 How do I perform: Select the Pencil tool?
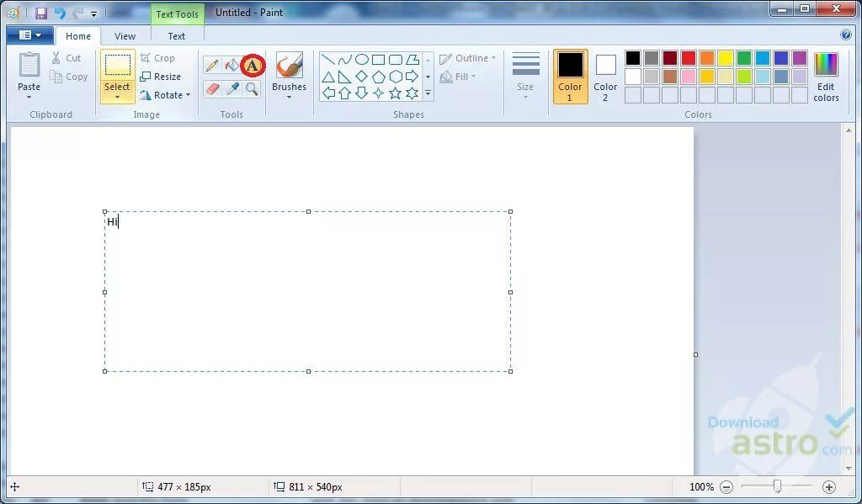212,66
